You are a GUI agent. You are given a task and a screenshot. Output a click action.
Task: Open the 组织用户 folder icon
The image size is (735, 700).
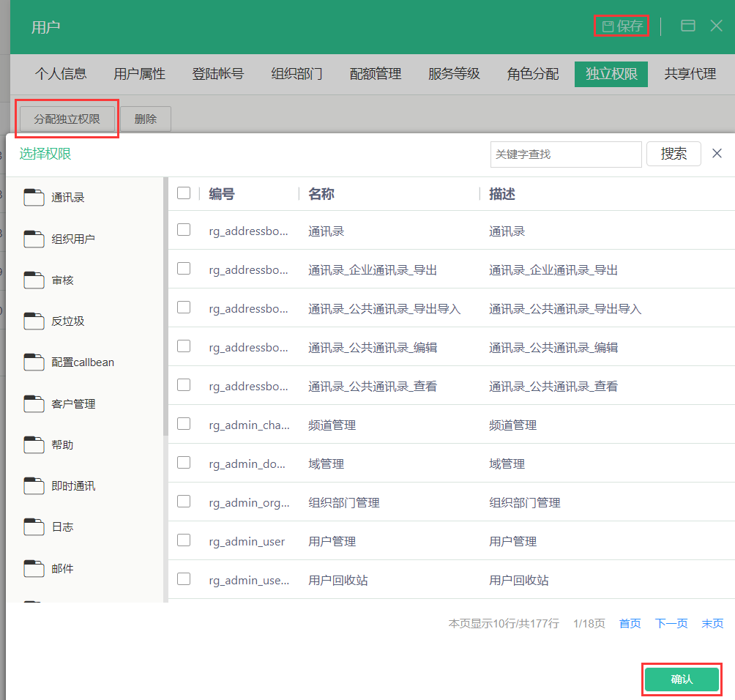pos(34,239)
